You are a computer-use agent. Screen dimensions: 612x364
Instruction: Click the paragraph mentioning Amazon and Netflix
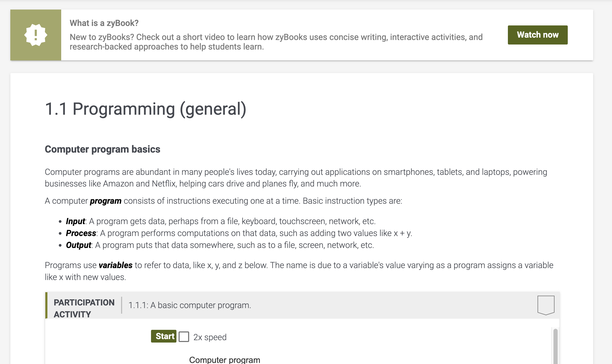296,178
